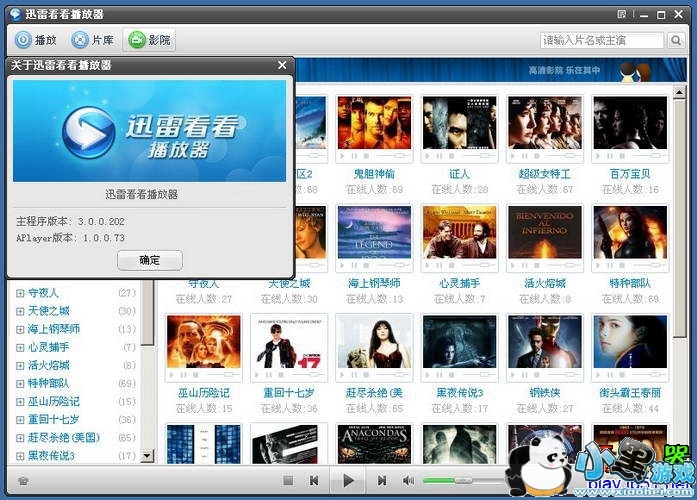
Task: Click 确定 in the about dialog
Action: point(150,260)
